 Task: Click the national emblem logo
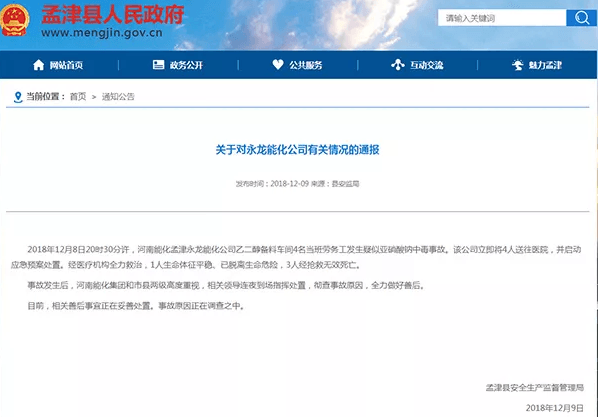point(15,20)
